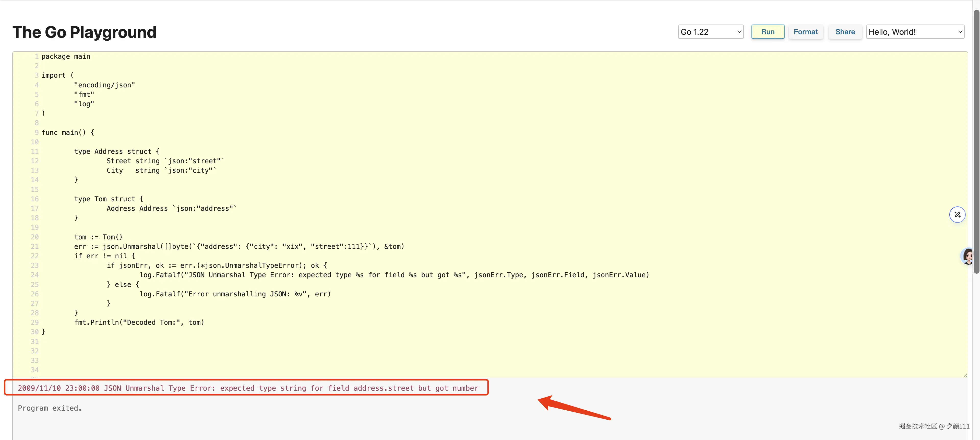Click the json.Unmarshal code line

click(x=239, y=246)
